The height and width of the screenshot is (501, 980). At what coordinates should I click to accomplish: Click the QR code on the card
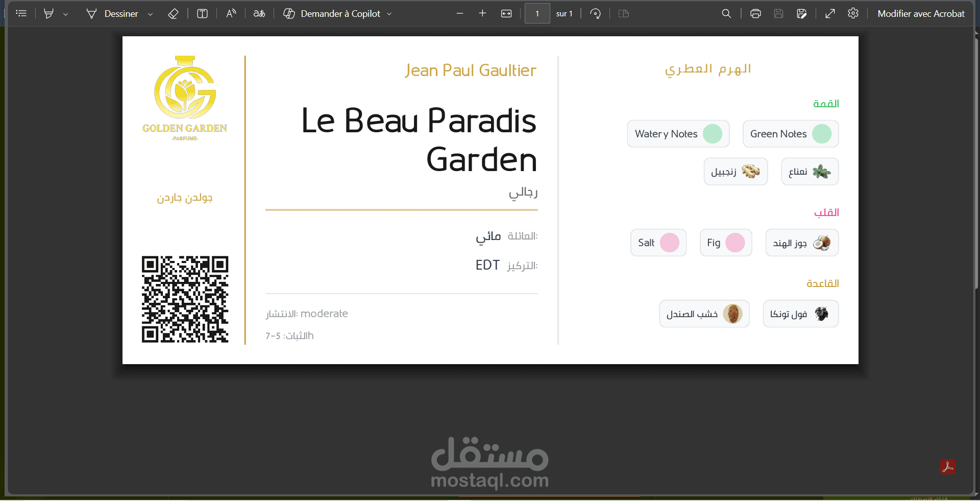[185, 299]
